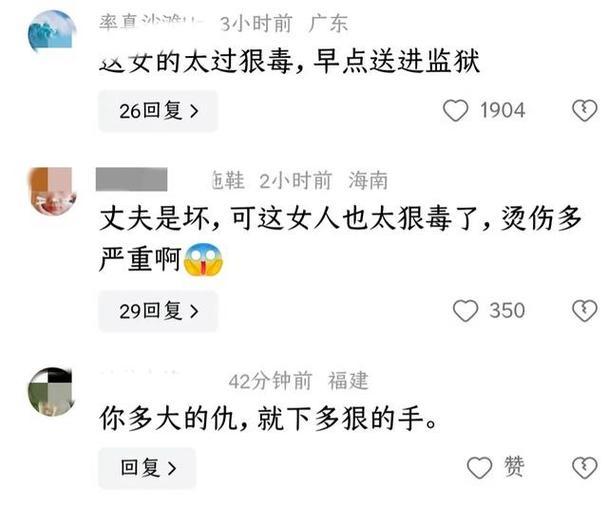Open the blue wave avatar profile
608x509 pixels.
[x=52, y=32]
